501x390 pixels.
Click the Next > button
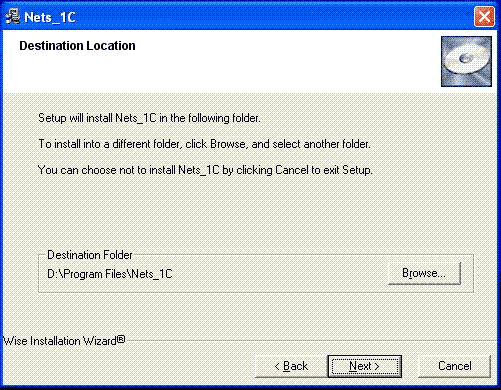pos(365,366)
